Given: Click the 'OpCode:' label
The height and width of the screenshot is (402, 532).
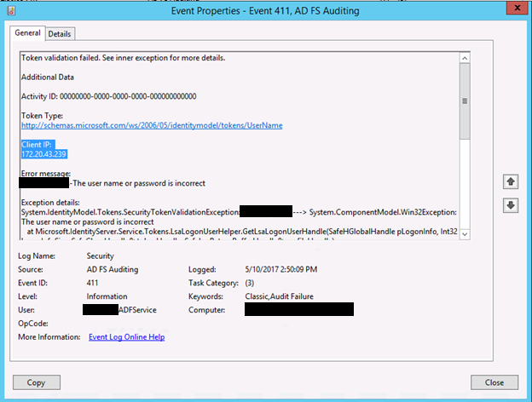Looking at the screenshot, I should click(33, 324).
